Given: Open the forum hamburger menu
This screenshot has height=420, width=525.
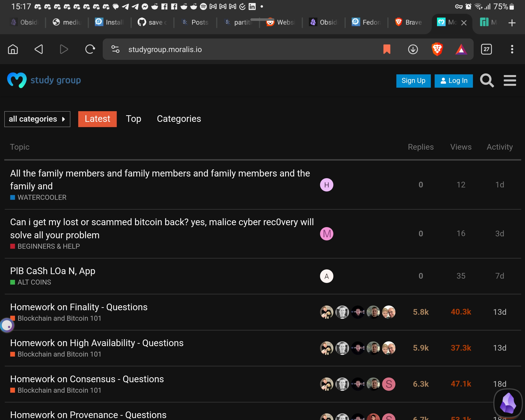Looking at the screenshot, I should point(510,81).
